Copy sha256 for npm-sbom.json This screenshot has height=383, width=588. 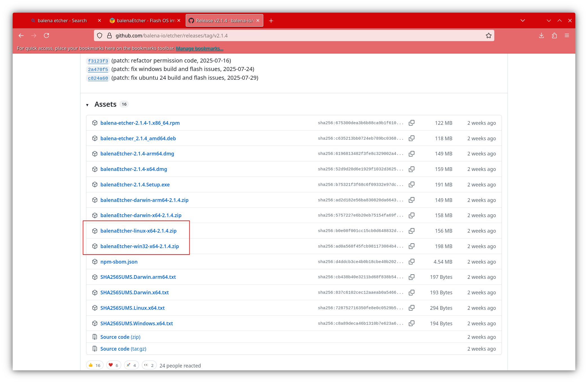(412, 262)
